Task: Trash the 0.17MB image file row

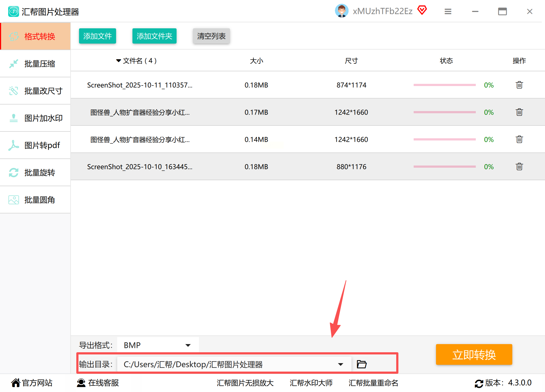Action: (519, 112)
